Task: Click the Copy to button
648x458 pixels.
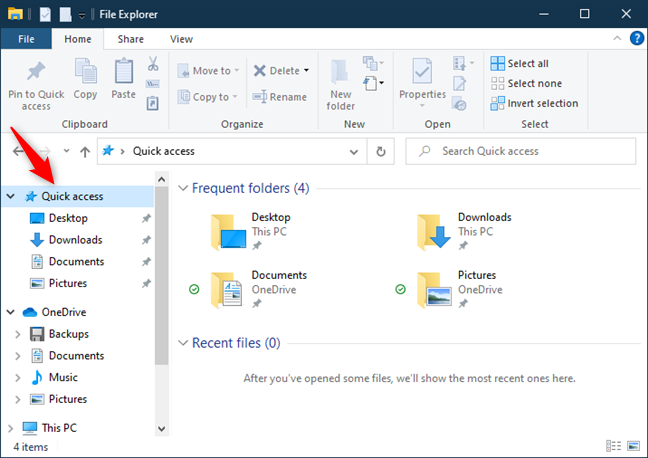Action: coord(207,97)
